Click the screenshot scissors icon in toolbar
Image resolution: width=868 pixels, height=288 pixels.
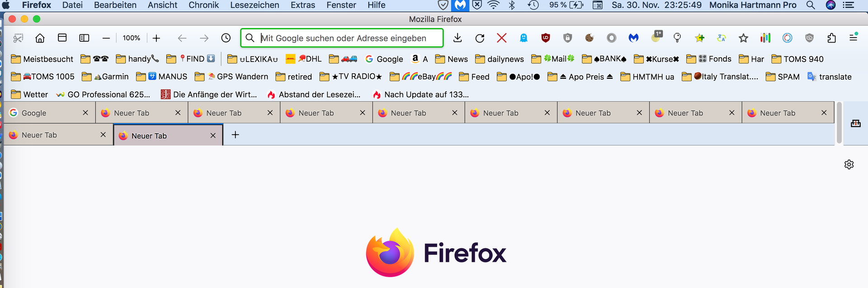click(18, 38)
